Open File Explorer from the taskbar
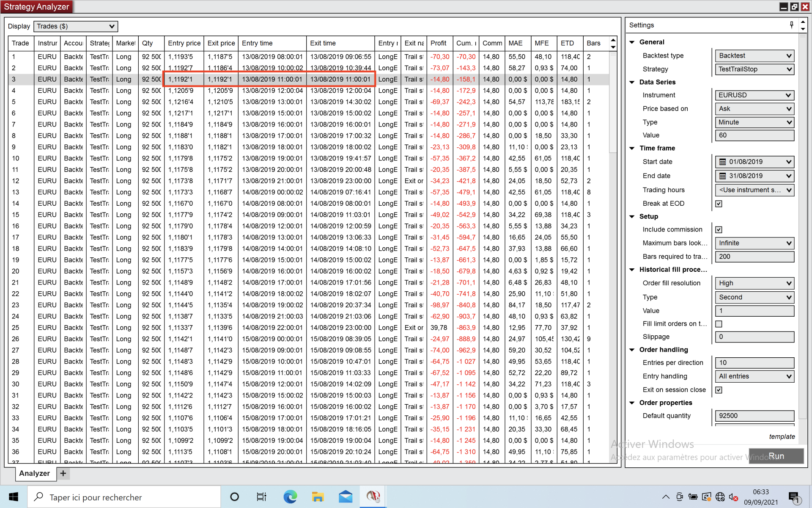Image resolution: width=812 pixels, height=508 pixels. [x=318, y=497]
